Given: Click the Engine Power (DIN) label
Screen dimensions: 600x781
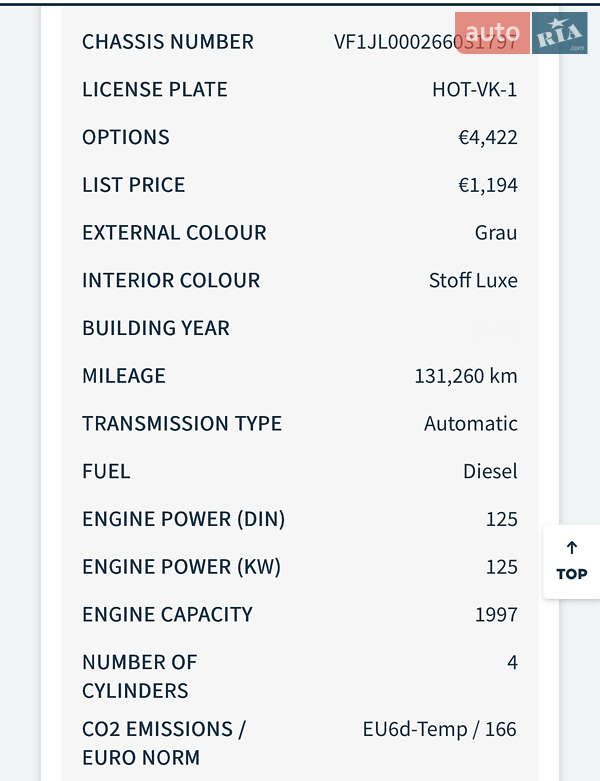Looking at the screenshot, I should 184,519.
